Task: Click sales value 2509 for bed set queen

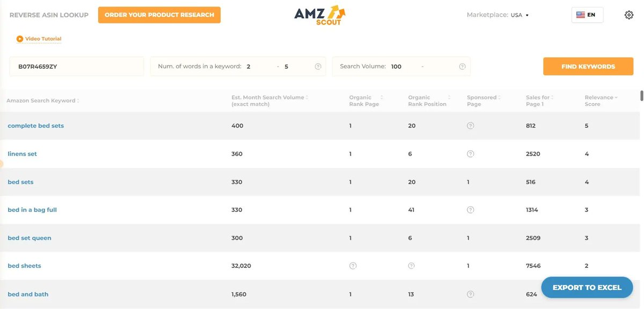Action: click(533, 238)
